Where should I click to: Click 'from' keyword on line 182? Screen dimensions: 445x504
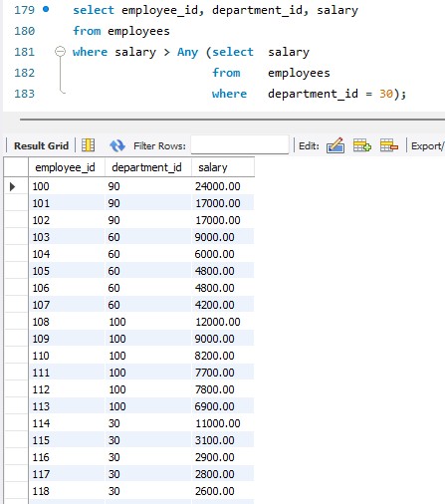(226, 73)
